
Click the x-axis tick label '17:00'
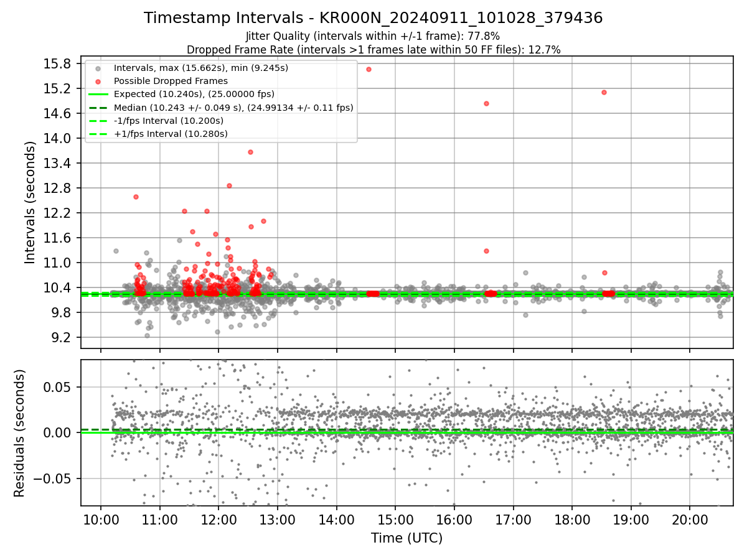coord(513,520)
